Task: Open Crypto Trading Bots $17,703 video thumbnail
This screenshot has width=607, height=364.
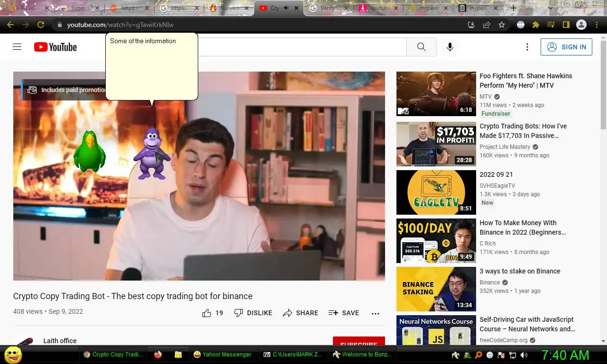Action: click(436, 144)
